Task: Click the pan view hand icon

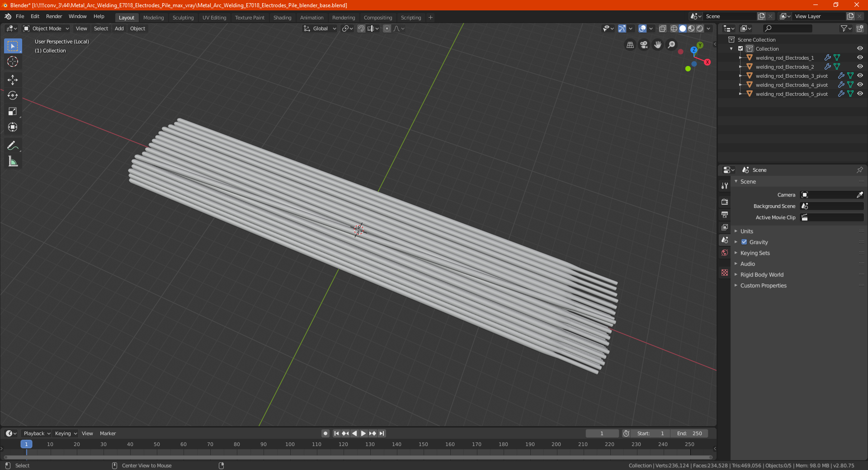Action: pyautogui.click(x=658, y=45)
